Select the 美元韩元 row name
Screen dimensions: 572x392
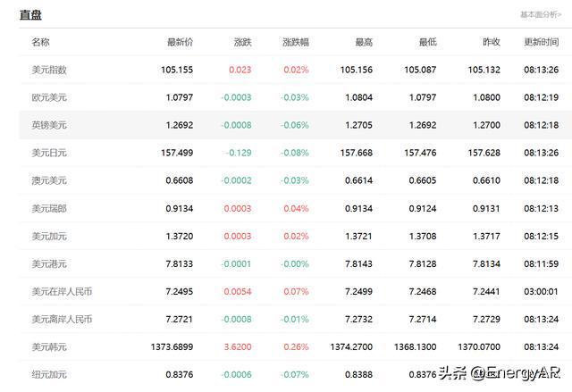[x=49, y=346]
